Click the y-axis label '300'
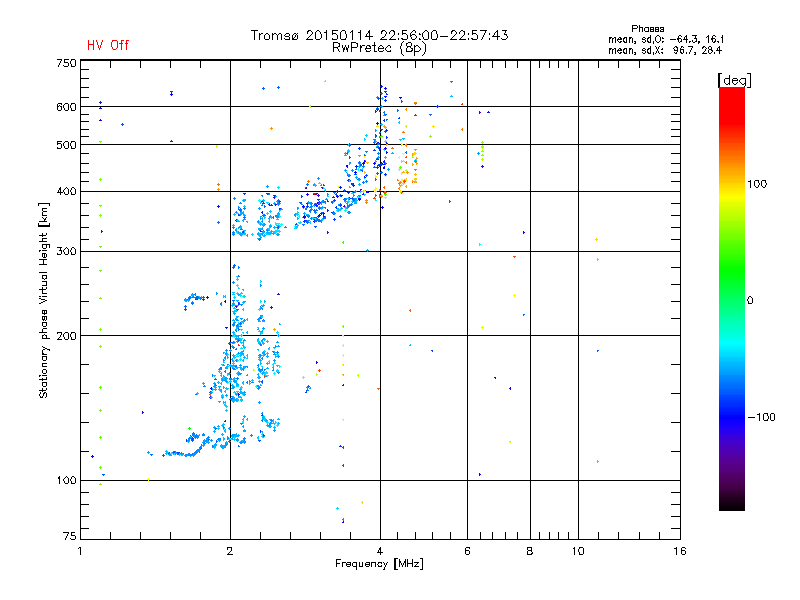The image size is (800, 600). click(66, 252)
